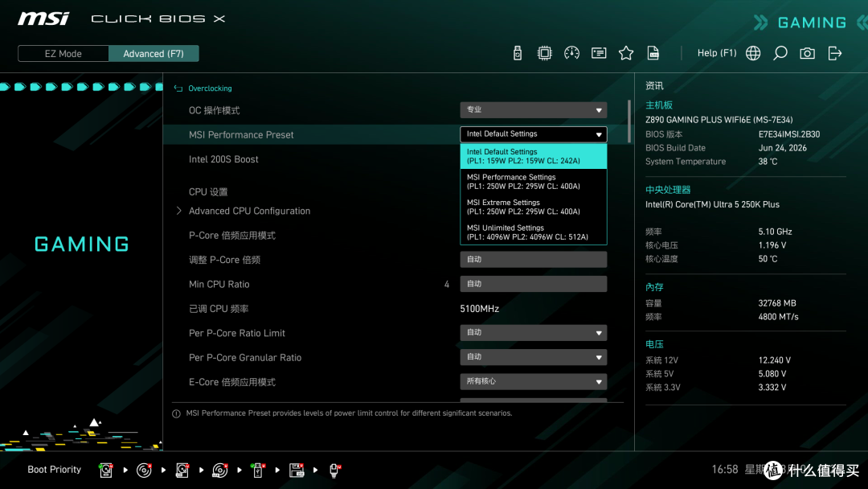This screenshot has height=489, width=868.
Task: Click the log file document icon
Action: pos(653,53)
